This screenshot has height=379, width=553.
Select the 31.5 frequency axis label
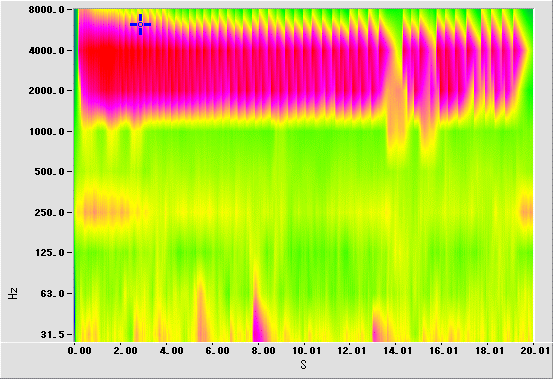(x=52, y=334)
